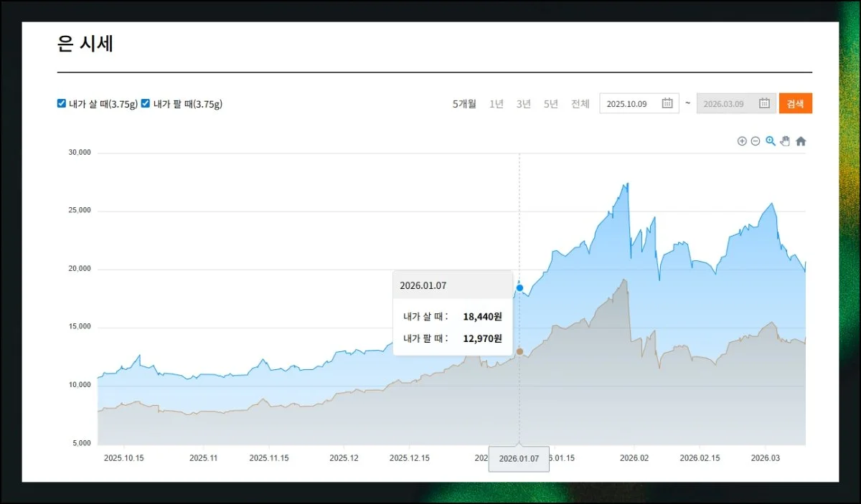Activate the selection zoom magnifier tool
The image size is (861, 504).
click(x=771, y=141)
